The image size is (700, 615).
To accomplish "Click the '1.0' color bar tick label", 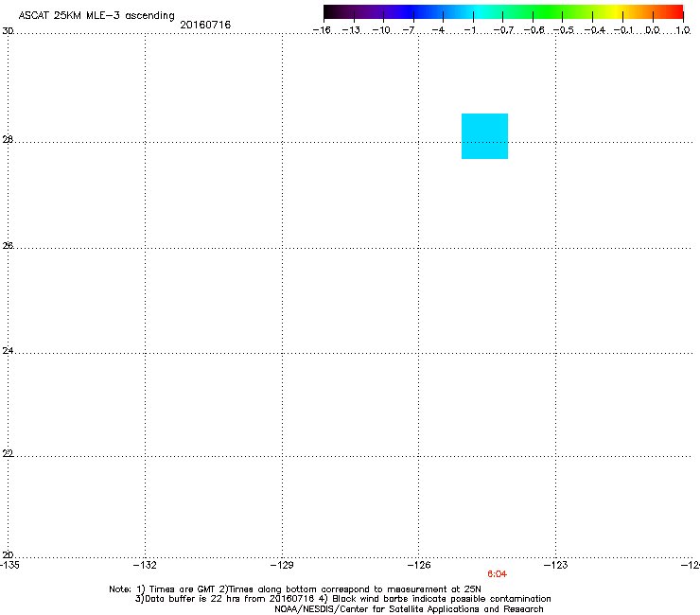I will coord(683,30).
